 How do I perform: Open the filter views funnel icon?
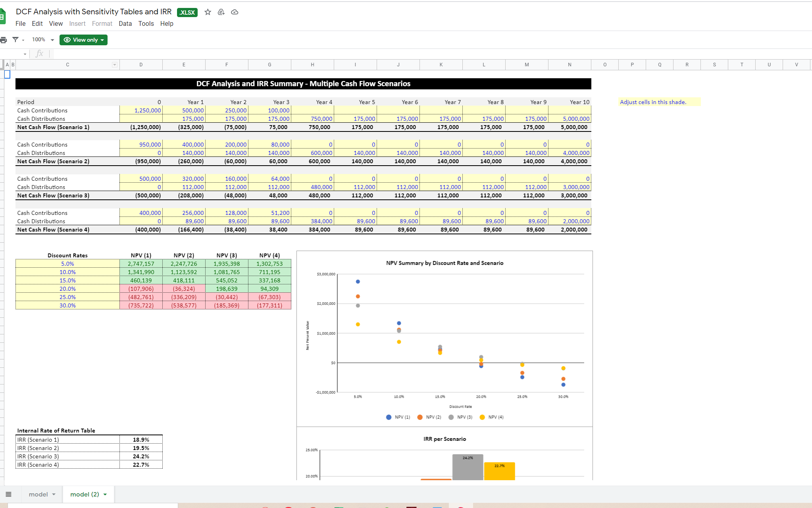tap(15, 40)
